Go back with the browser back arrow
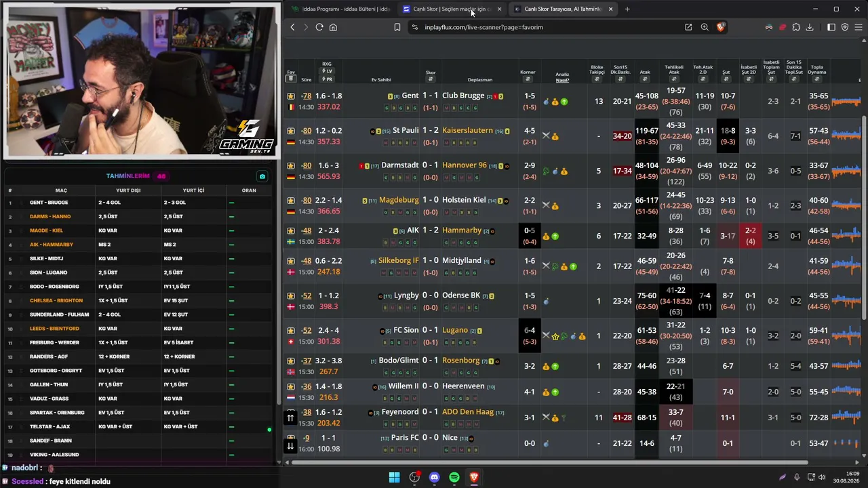The width and height of the screenshot is (868, 488). pyautogui.click(x=292, y=27)
